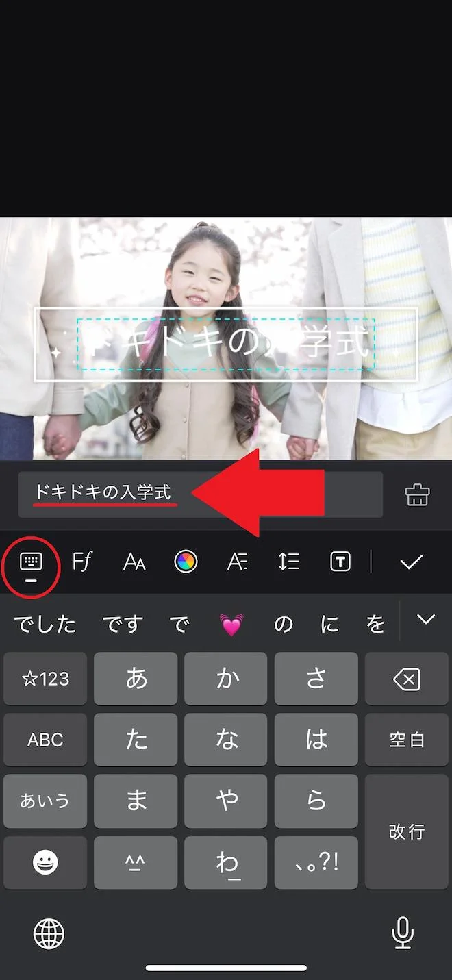452x980 pixels.
Task: Choose the を suggestion
Action: [375, 624]
